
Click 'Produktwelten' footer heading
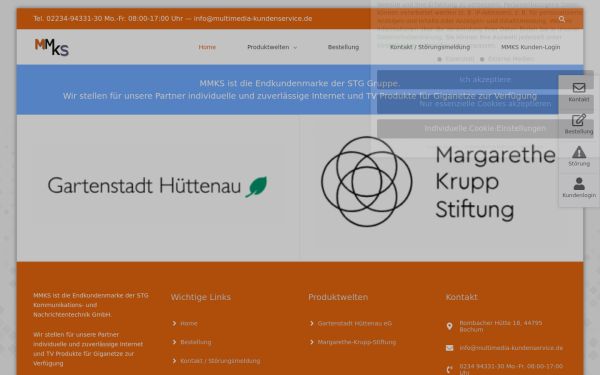(338, 297)
